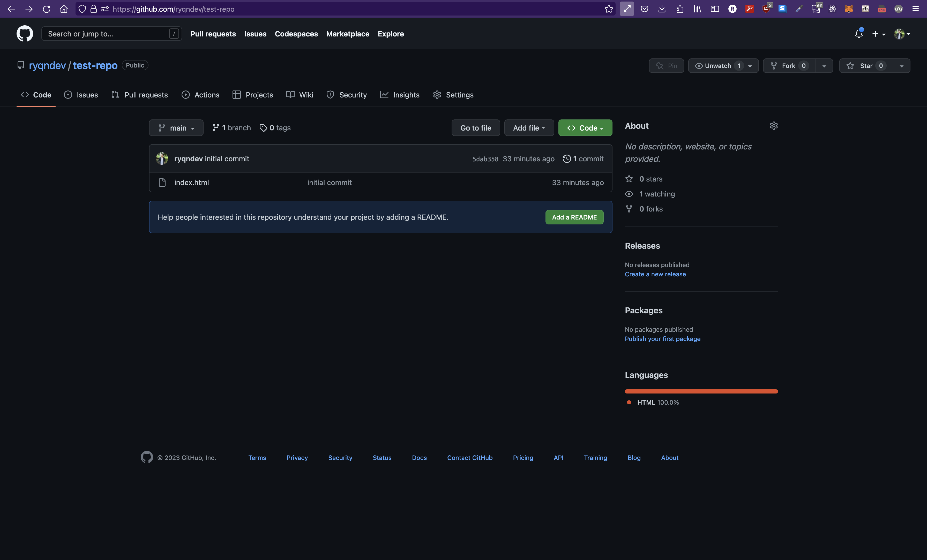Star the test-repo repository
The image size is (927, 560).
pos(866,66)
